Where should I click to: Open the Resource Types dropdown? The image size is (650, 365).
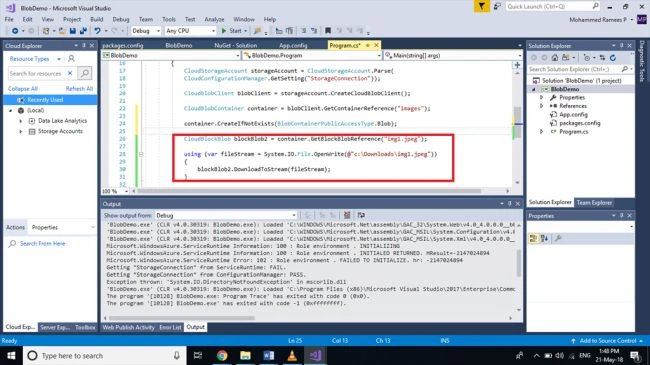[x=59, y=59]
